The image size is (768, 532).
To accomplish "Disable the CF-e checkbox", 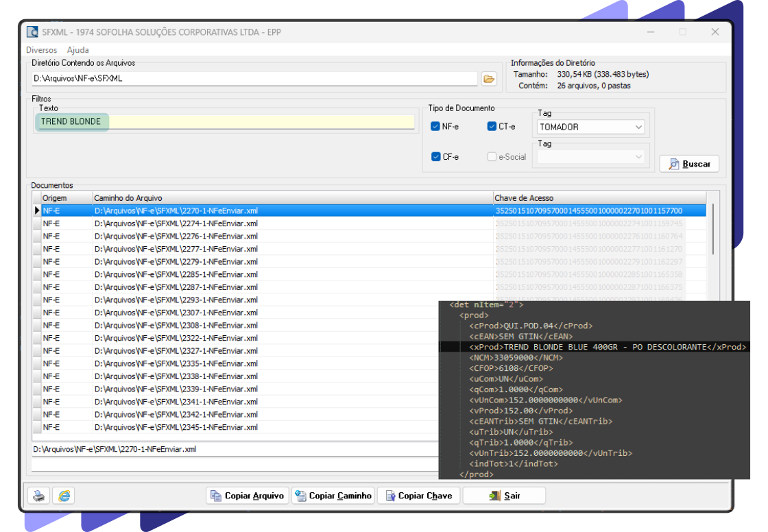I will [435, 157].
